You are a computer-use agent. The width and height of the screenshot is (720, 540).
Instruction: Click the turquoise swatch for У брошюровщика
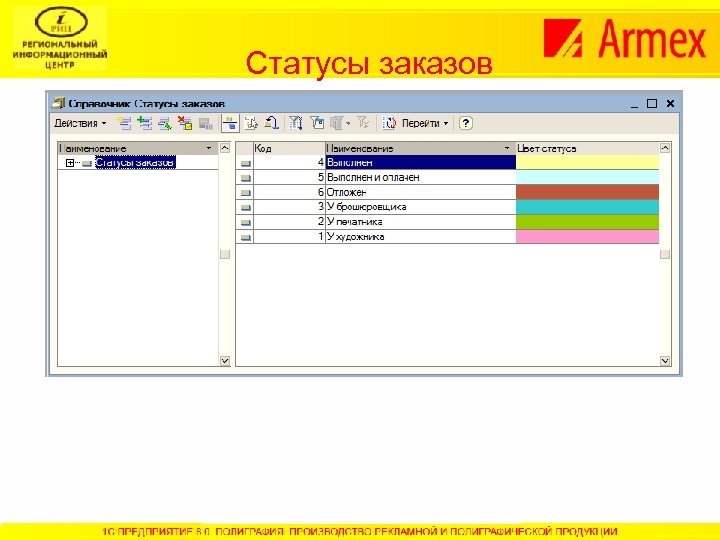point(587,207)
